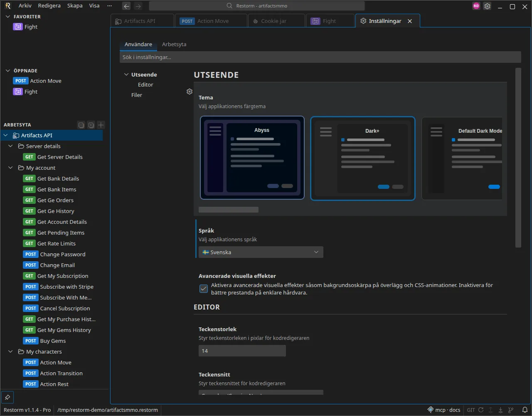Open the Action Transition request
The image size is (532, 416).
(x=53, y=373)
